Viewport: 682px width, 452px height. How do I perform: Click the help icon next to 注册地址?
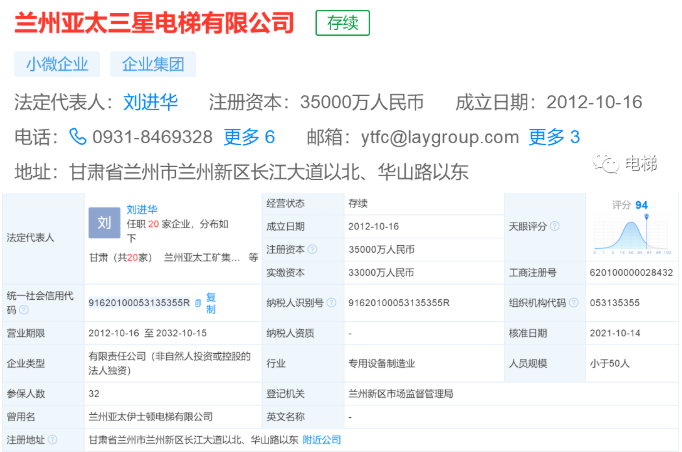pyautogui.click(x=52, y=439)
